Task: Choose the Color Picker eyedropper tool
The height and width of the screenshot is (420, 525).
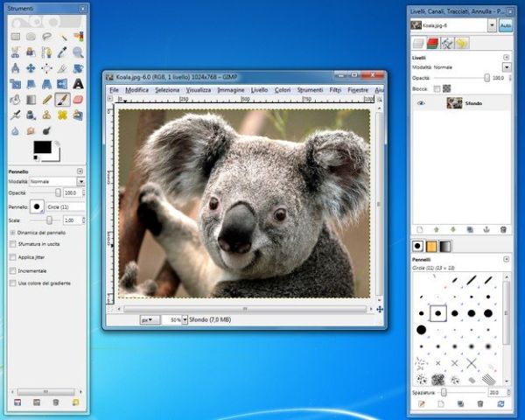Action: pyautogui.click(x=62, y=52)
